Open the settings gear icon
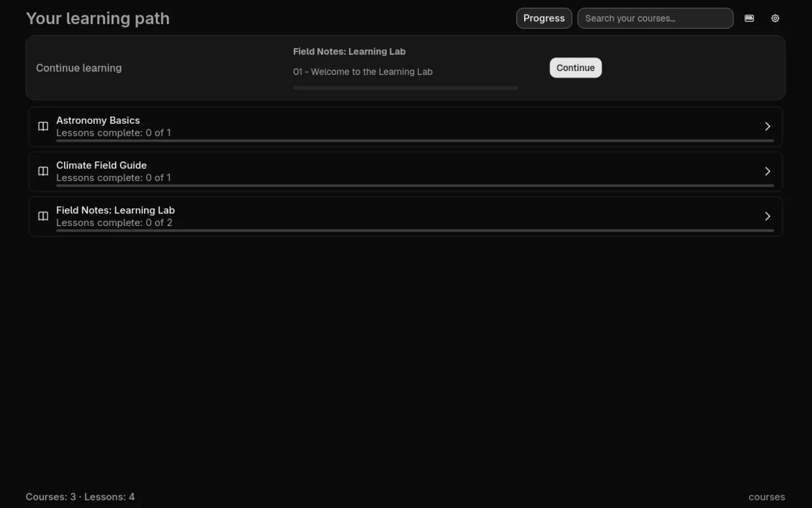 click(x=775, y=18)
